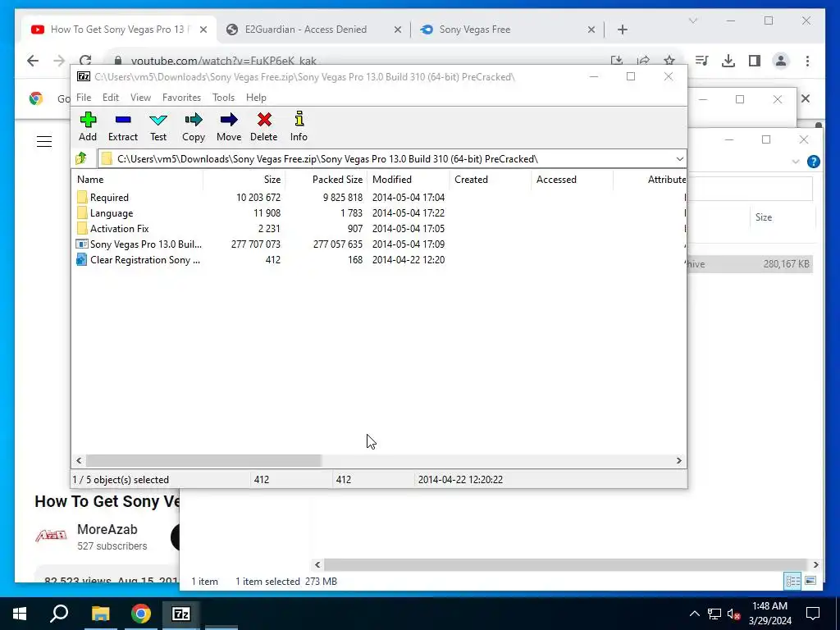Open the Chrome downloads icon

pos(728,61)
